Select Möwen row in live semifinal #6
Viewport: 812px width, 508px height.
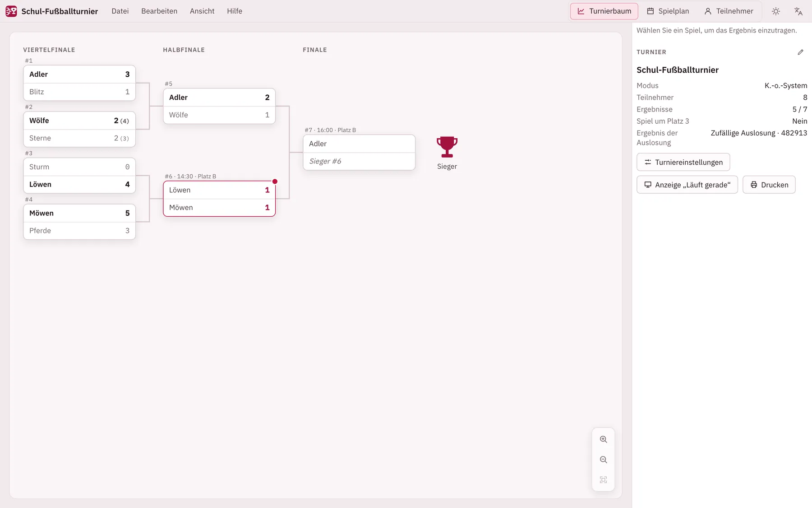tap(219, 208)
